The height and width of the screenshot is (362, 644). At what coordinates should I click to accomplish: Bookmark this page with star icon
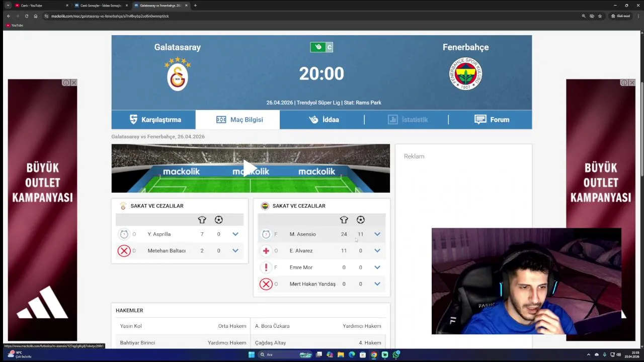coord(600,16)
